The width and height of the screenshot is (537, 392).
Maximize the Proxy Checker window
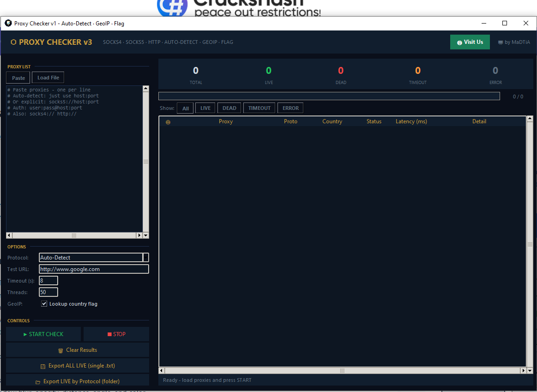click(x=505, y=23)
